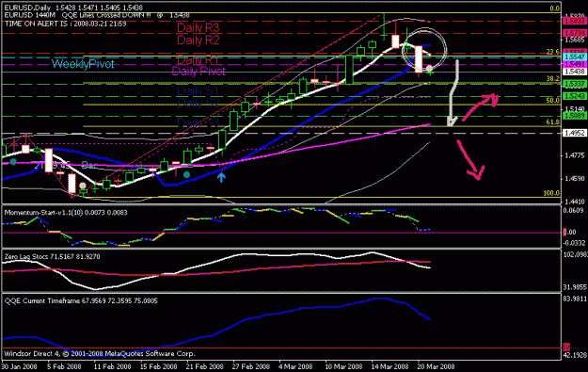The image size is (588, 372).
Task: Click the 'QQE Lines Crossed DOWN' alert text
Action: pos(106,15)
